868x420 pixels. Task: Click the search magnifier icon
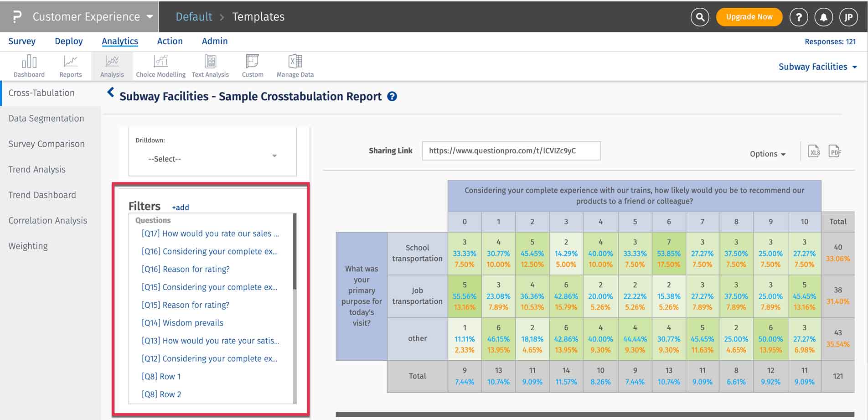[x=700, y=17]
